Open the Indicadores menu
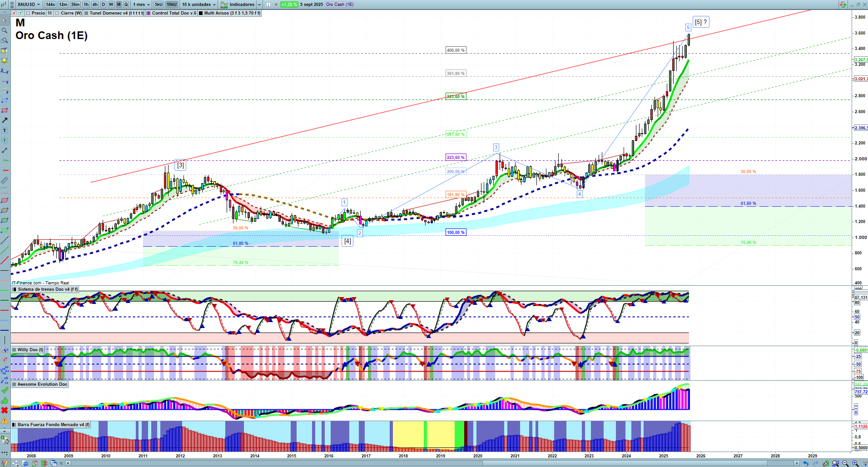The image size is (868, 467). pyautogui.click(x=241, y=5)
